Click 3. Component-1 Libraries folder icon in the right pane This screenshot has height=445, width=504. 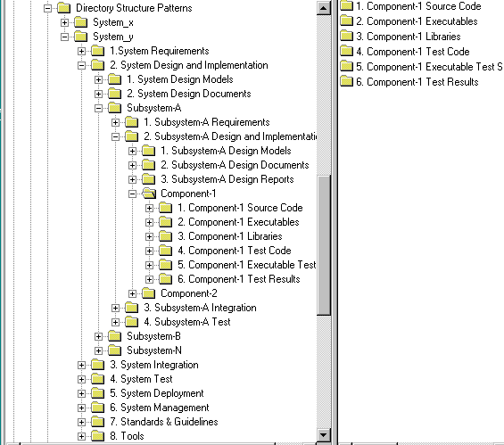point(346,36)
